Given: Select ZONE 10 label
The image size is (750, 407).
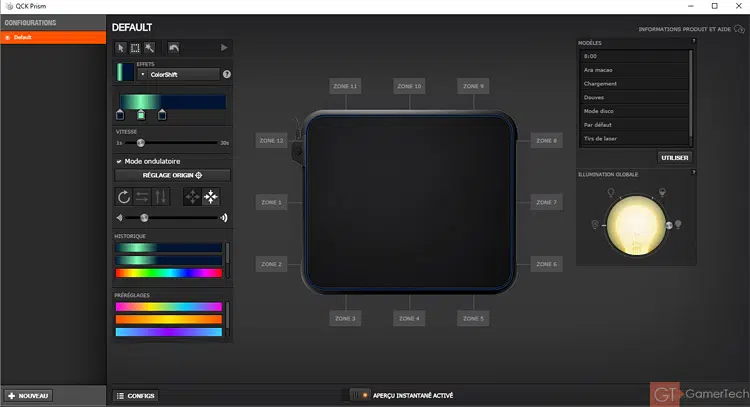Looking at the screenshot, I should coord(409,86).
